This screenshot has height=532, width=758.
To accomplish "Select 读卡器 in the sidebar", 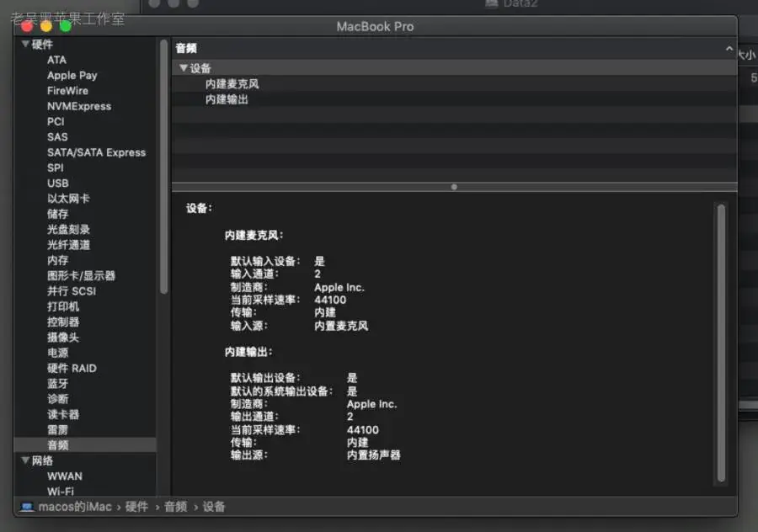I will click(63, 415).
